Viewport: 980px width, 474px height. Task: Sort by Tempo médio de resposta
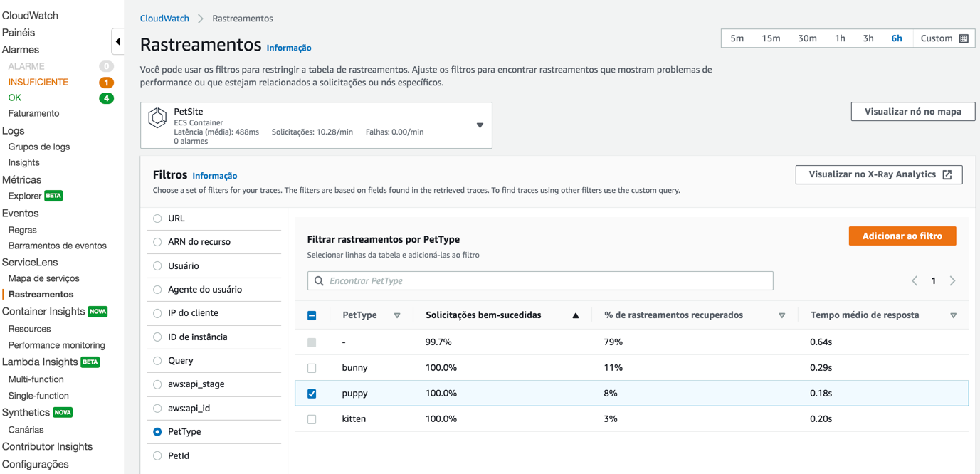(x=953, y=315)
